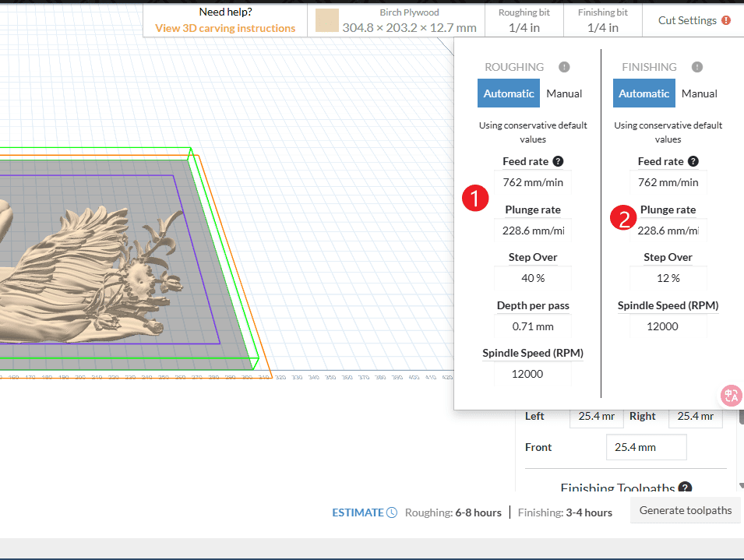Select Automatic mode for roughing
The image size is (744, 560).
[x=509, y=93]
